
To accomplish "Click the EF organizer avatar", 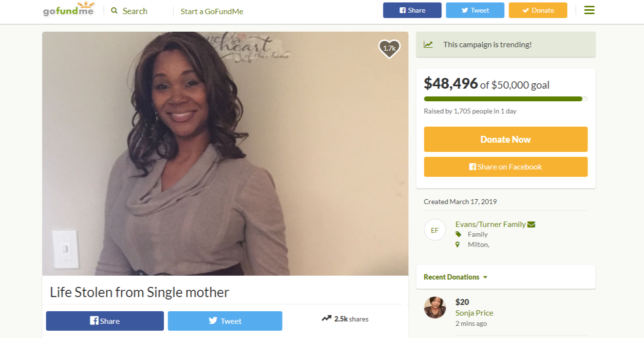I will (x=435, y=230).
